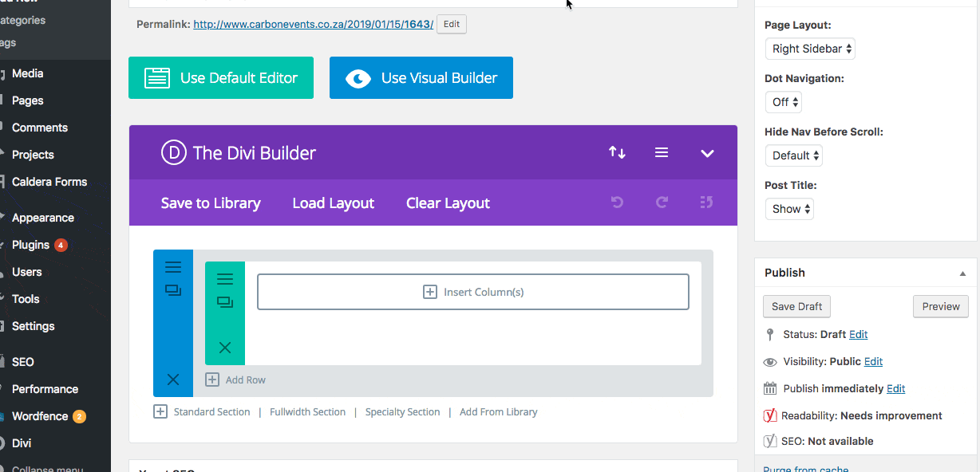Open the Page Layout Right Sidebar dropdown
Image resolution: width=980 pixels, height=472 pixels.
(810, 49)
